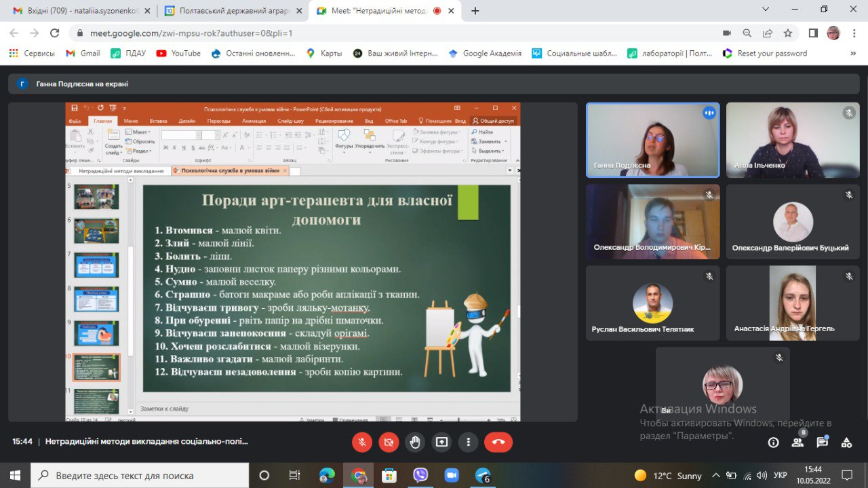868x488 pixels.
Task: Reload the current Meet page
Action: (56, 33)
